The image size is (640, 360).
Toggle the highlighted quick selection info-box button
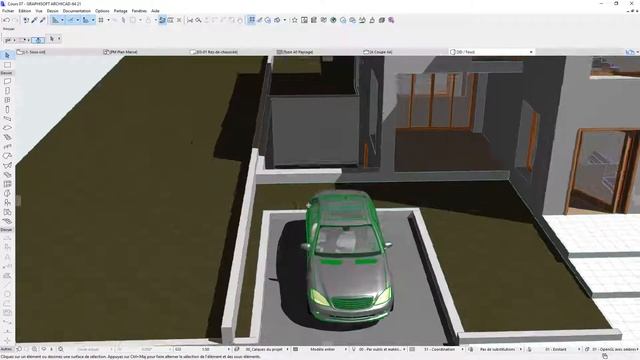pyautogui.click(x=38, y=40)
